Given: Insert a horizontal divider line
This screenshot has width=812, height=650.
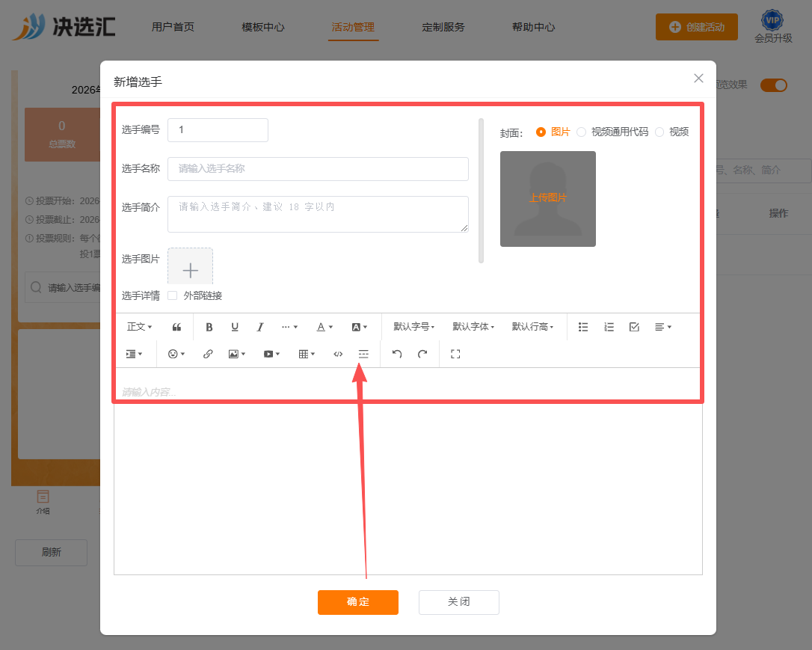Looking at the screenshot, I should [x=363, y=354].
